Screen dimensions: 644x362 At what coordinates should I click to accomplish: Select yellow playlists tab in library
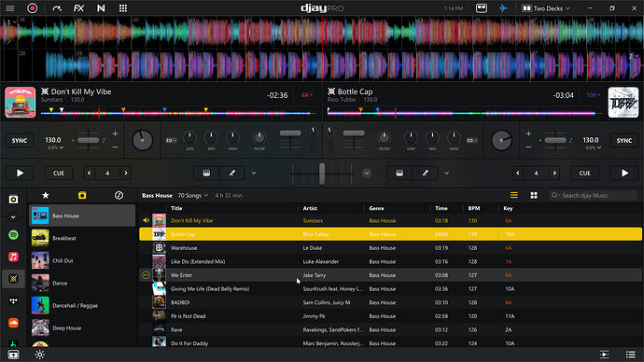(x=82, y=195)
